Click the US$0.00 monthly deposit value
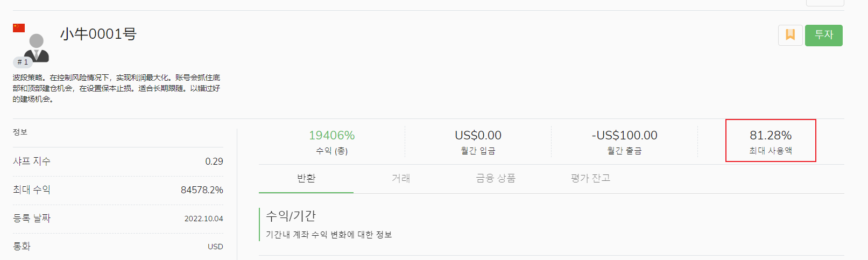The image size is (868, 260). click(478, 135)
